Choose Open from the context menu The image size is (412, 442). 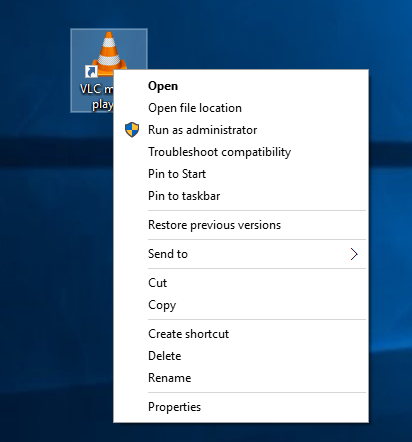[241, 86]
